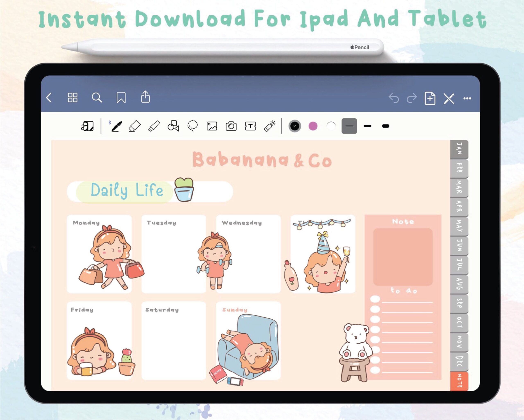Go to the JUN tab
The height and width of the screenshot is (420, 524).
[x=459, y=246]
